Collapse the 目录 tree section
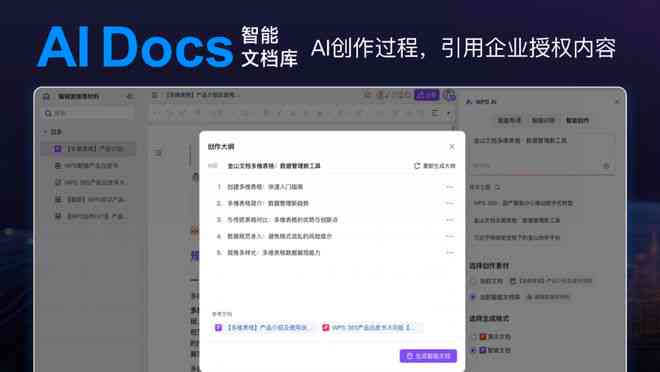Screen dimensions: 660x372 pyautogui.click(x=45, y=132)
